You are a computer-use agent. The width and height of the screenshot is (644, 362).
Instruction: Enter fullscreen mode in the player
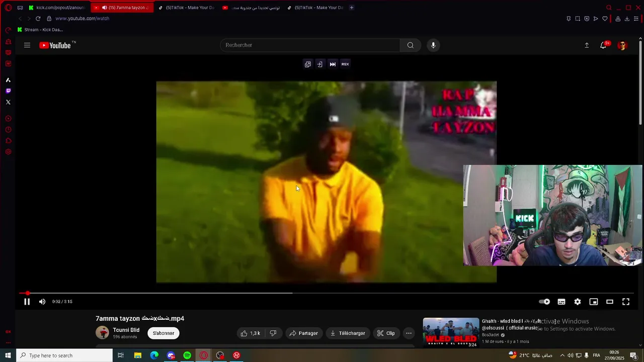click(x=626, y=302)
